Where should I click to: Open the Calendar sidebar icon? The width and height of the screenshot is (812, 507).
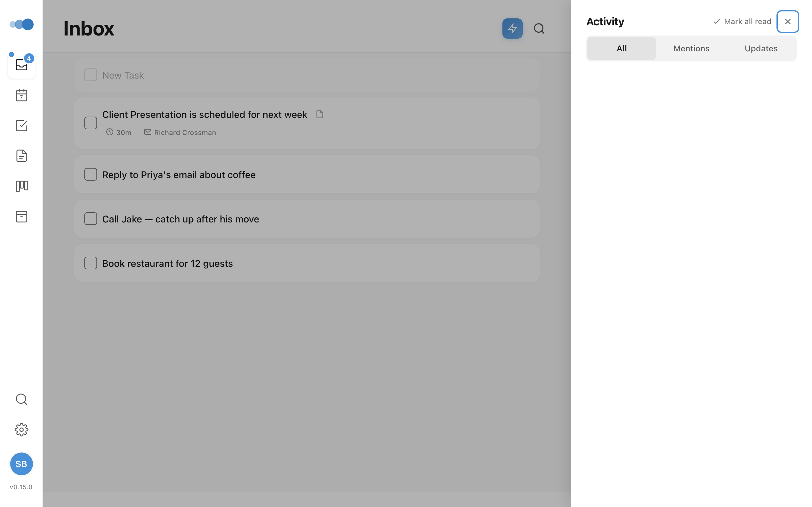coord(21,96)
